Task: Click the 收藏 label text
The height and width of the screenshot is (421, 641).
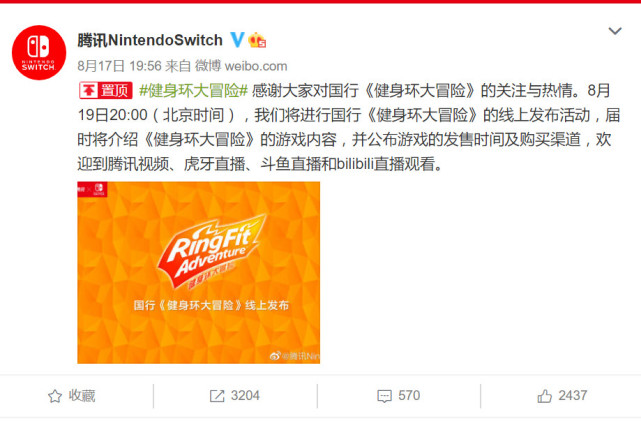Action: tap(82, 396)
